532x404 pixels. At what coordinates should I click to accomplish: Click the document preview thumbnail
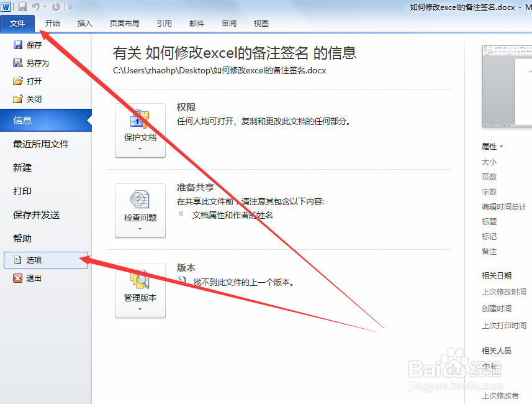click(x=507, y=86)
